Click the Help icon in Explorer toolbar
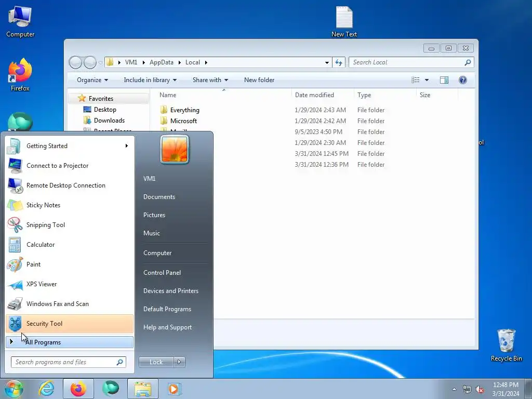The height and width of the screenshot is (399, 532). point(463,79)
